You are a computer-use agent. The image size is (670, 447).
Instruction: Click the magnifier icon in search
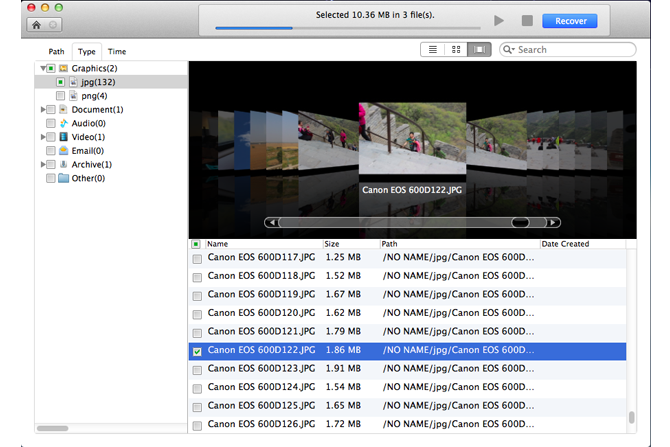pos(509,49)
